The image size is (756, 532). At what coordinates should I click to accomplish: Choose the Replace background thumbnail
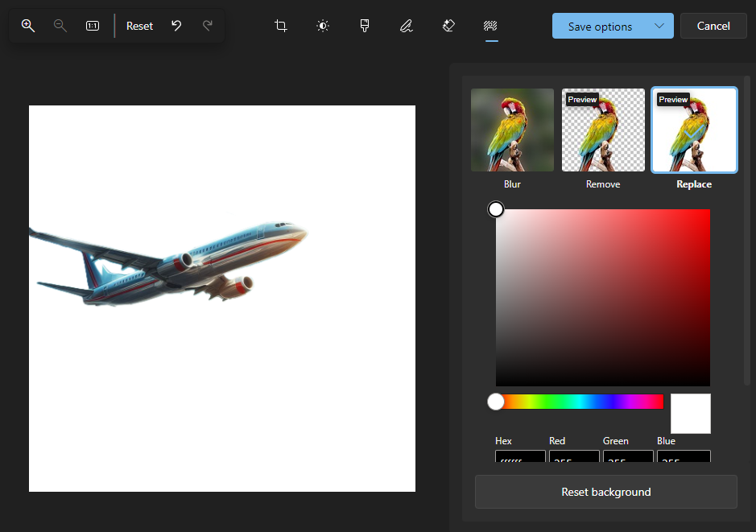[x=694, y=130]
